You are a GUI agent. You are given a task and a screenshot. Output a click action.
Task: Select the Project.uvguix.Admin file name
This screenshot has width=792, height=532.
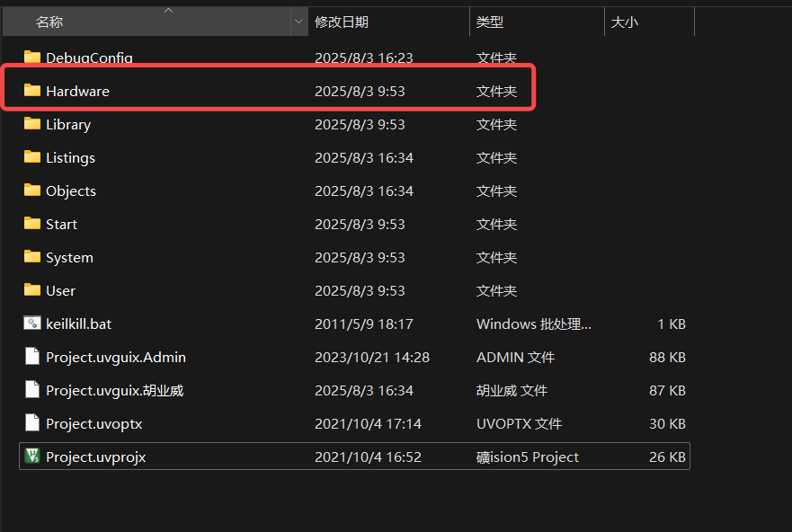coord(116,358)
